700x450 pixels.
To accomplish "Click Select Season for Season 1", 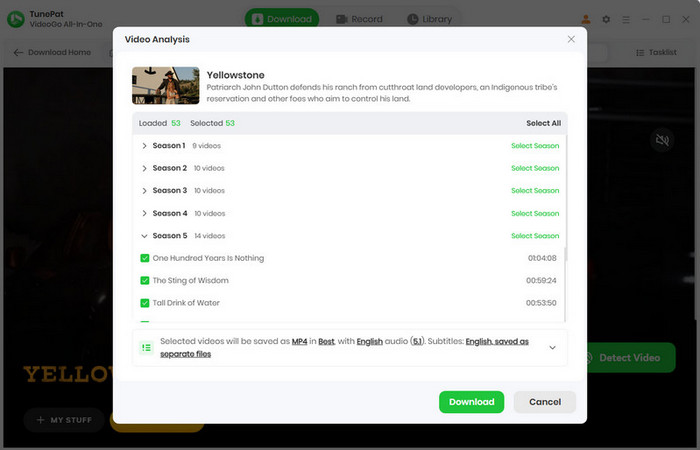I will coord(535,146).
